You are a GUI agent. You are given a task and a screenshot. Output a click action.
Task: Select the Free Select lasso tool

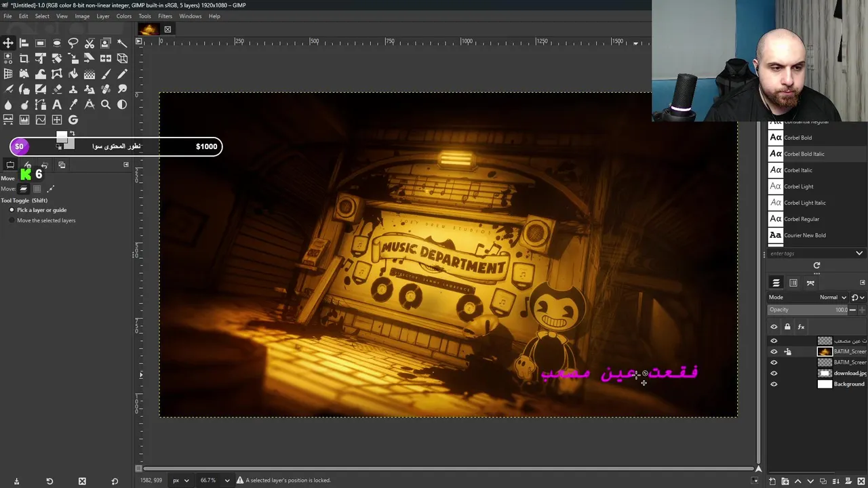(73, 43)
